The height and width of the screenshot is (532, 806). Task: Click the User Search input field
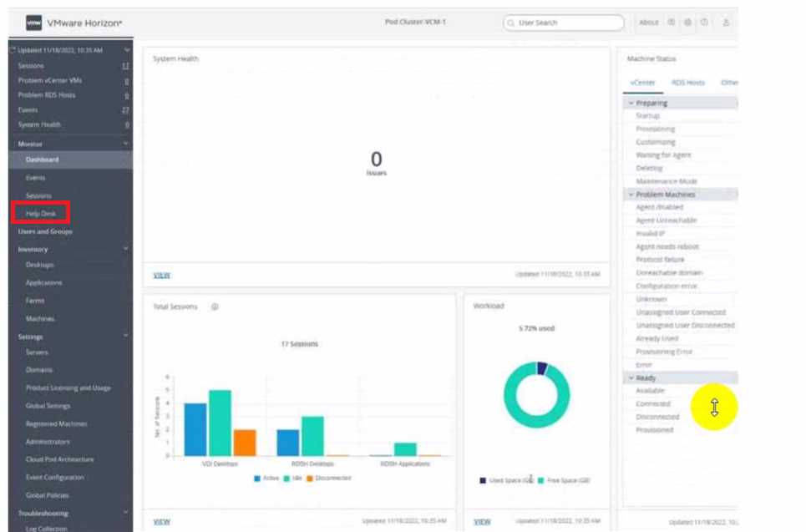568,23
